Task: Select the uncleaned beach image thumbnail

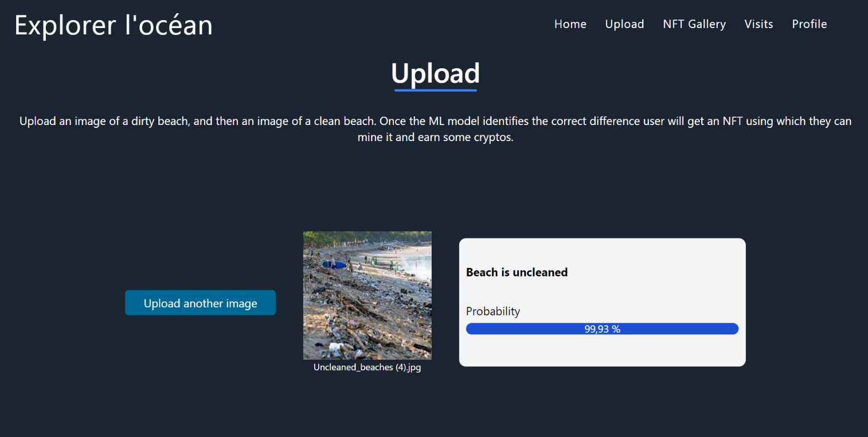Action: point(367,295)
